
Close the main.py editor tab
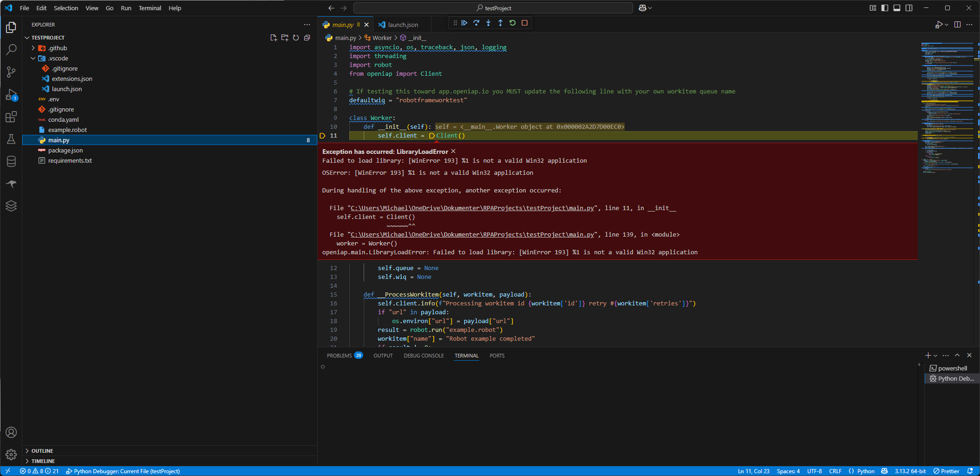coord(366,25)
